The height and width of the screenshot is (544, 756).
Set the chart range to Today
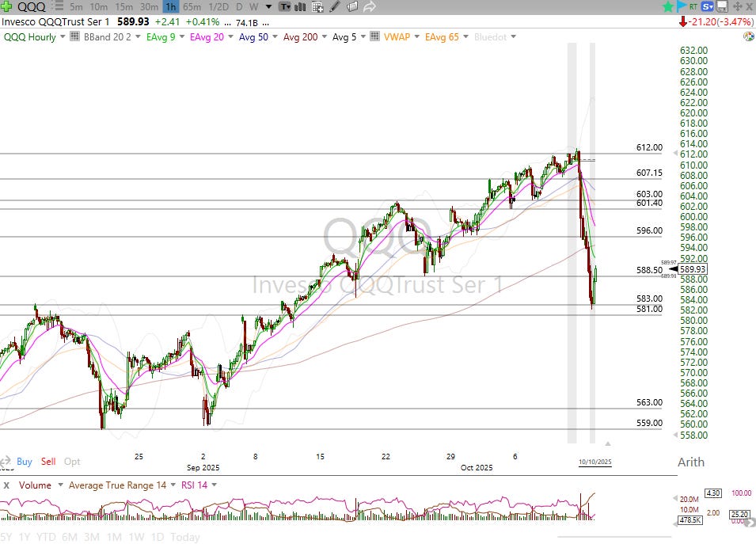coord(184,537)
